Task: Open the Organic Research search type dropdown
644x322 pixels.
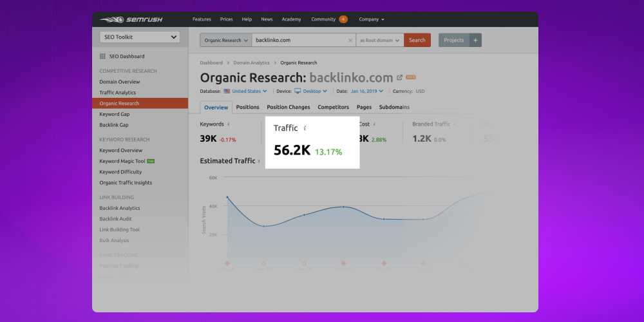Action: coord(226,40)
